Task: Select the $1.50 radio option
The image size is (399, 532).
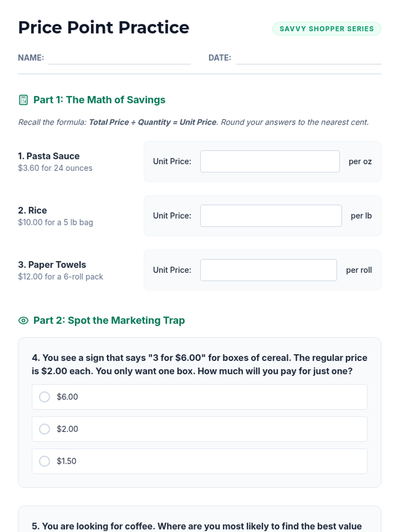Action: [x=45, y=461]
